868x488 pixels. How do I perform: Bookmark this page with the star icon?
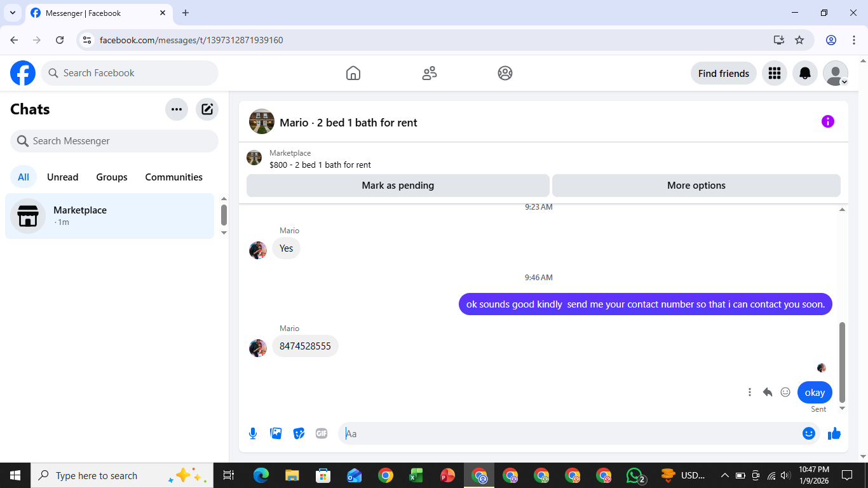[x=799, y=40]
